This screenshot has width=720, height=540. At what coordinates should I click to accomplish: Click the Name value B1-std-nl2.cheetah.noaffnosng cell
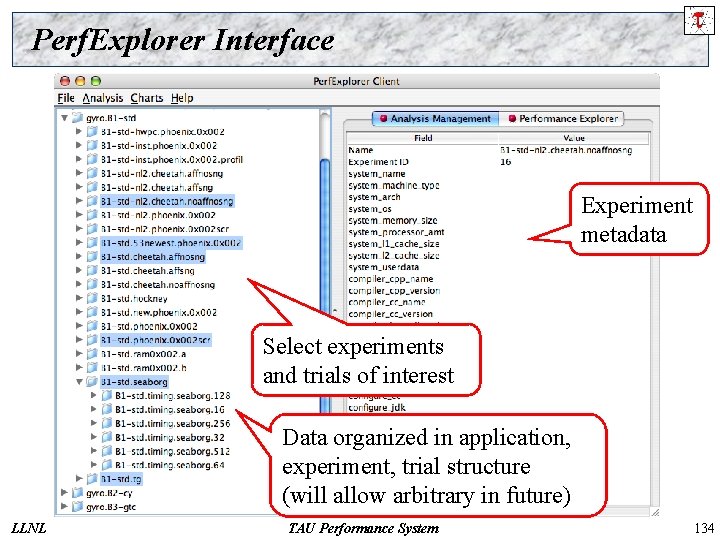pos(566,150)
